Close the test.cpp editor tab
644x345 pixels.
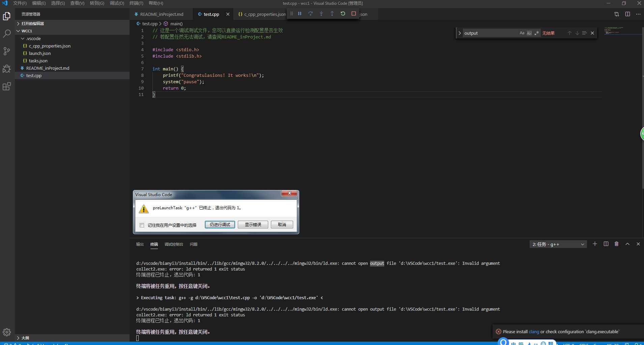pos(228,14)
